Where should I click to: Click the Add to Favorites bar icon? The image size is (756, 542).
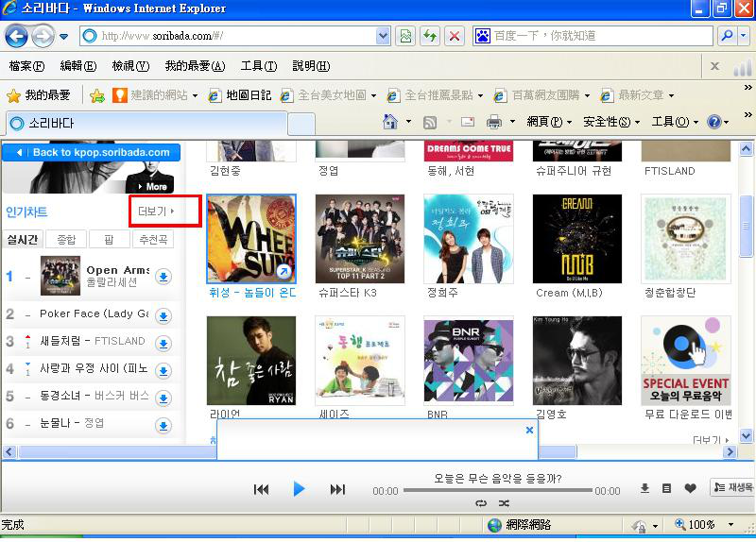tap(97, 95)
